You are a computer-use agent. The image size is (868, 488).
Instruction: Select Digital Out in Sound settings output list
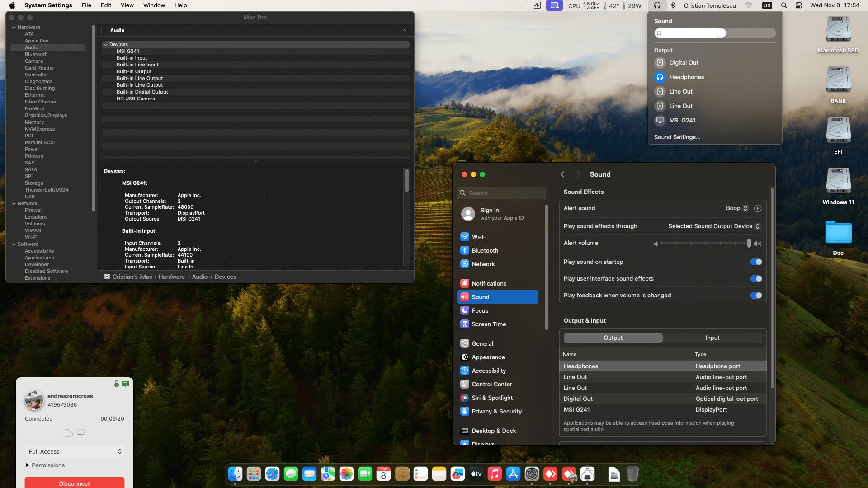click(663, 399)
